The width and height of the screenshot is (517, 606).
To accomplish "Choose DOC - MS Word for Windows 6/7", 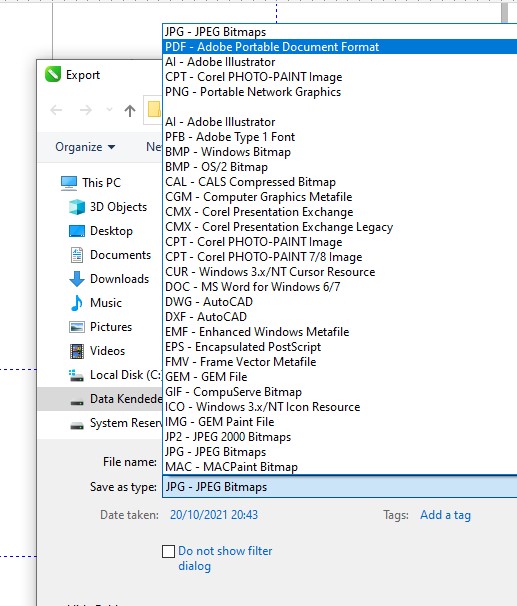I will 340,287.
